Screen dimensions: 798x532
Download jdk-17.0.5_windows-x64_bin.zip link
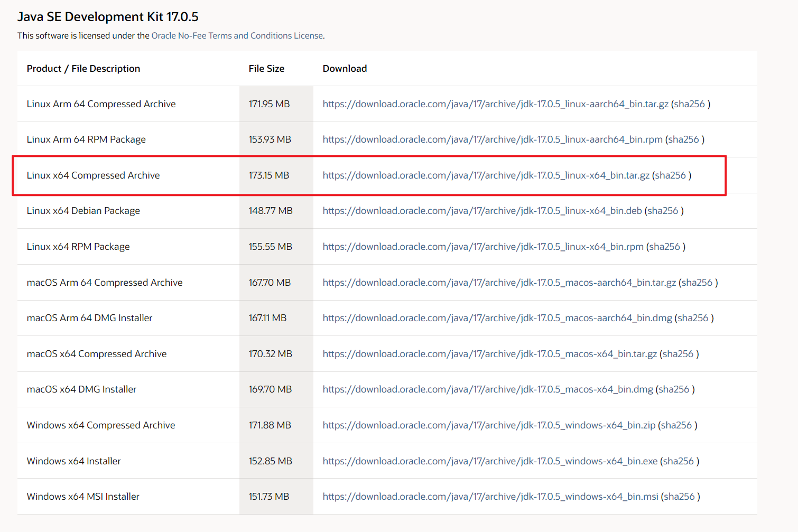coord(489,425)
